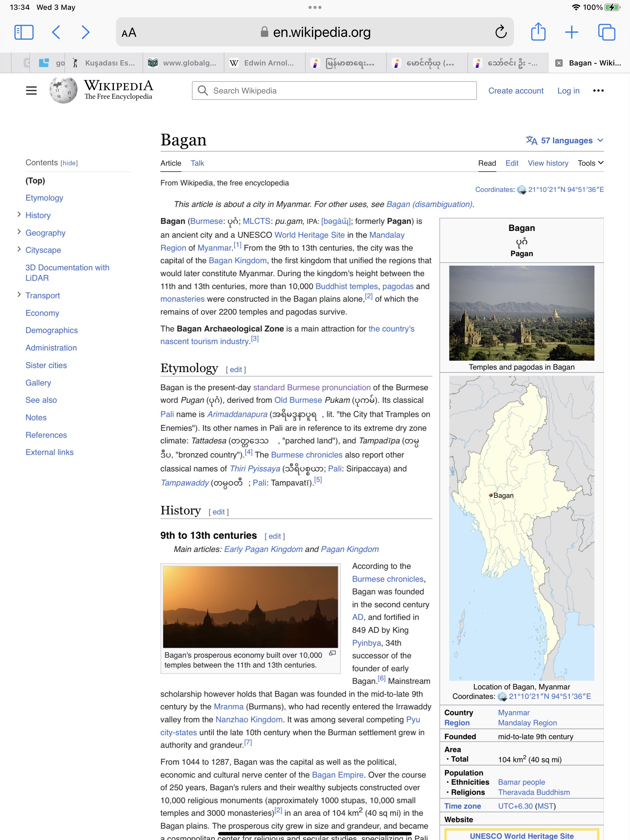Open the Tools dropdown menu
The height and width of the screenshot is (840, 630).
[591, 163]
